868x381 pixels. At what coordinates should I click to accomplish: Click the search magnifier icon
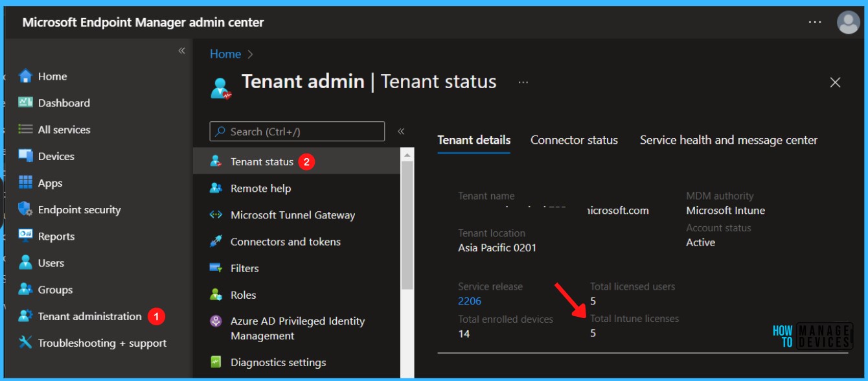(220, 132)
